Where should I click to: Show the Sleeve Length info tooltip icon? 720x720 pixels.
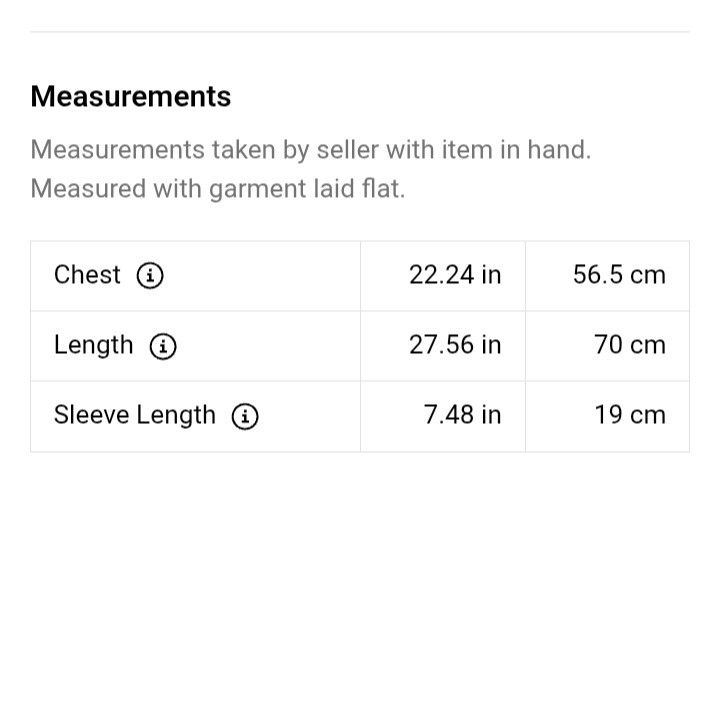tap(245, 416)
